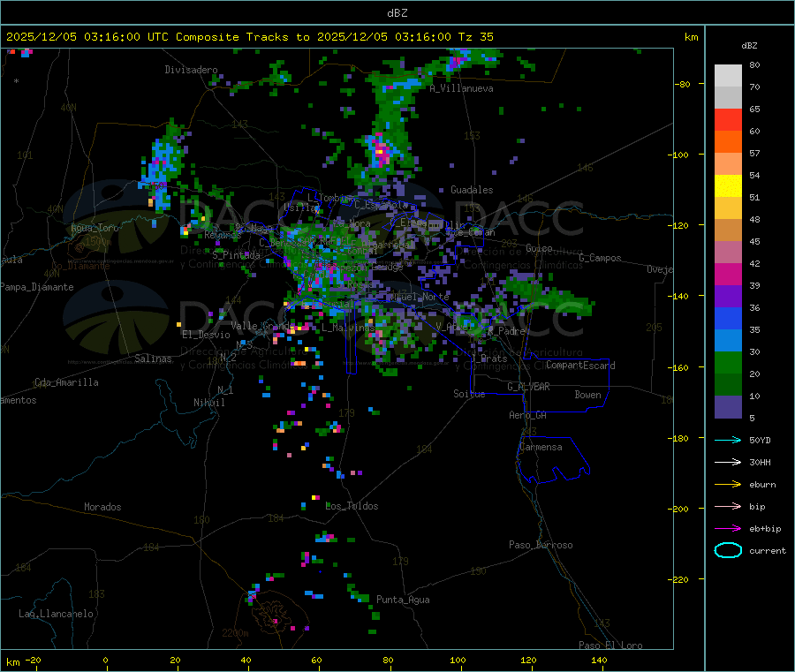Click the timestamp header '2025/12/05 03:16:00 UTC Composite'
795x672 pixels.
pos(122,37)
